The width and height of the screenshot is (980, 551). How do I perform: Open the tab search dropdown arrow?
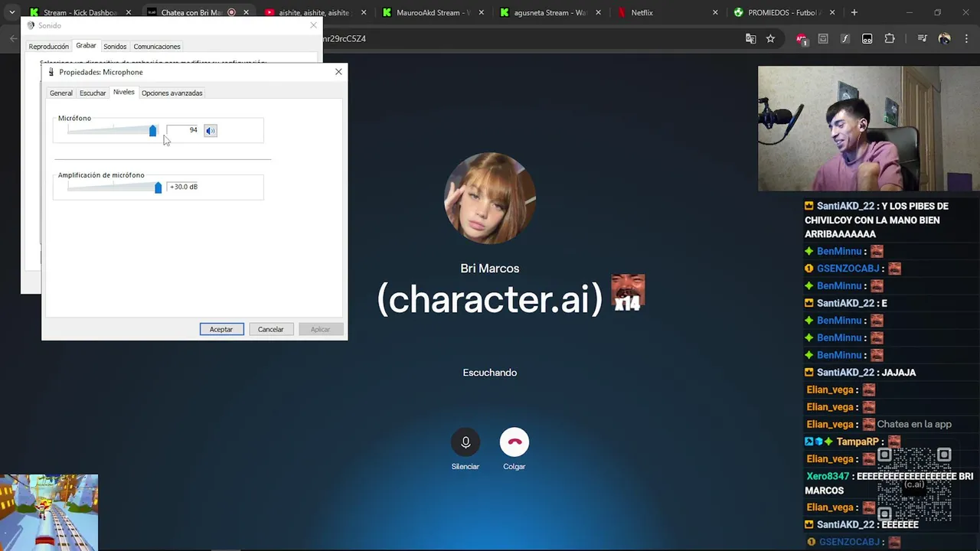click(x=11, y=12)
